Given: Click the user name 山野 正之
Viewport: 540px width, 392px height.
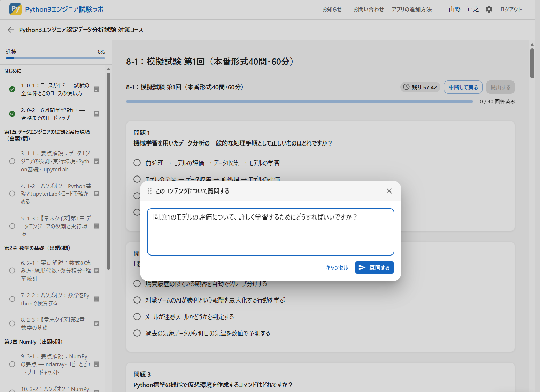Looking at the screenshot, I should (x=464, y=9).
